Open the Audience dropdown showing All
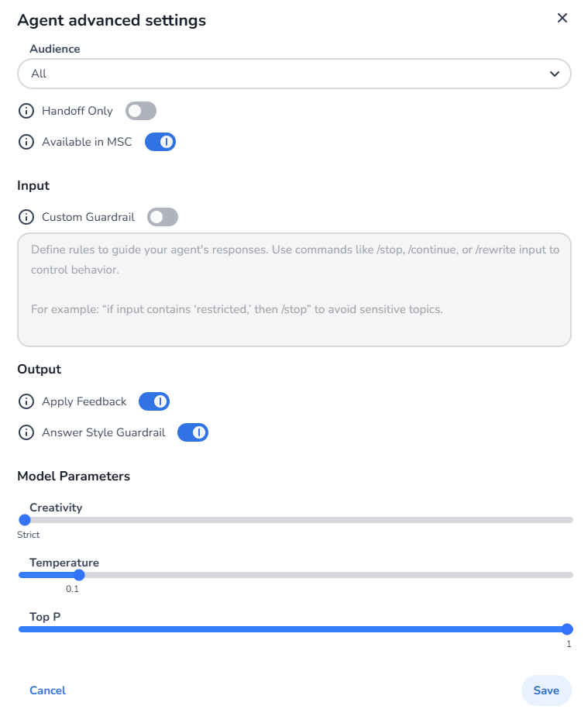Viewport: 588px width, 723px height. point(294,74)
